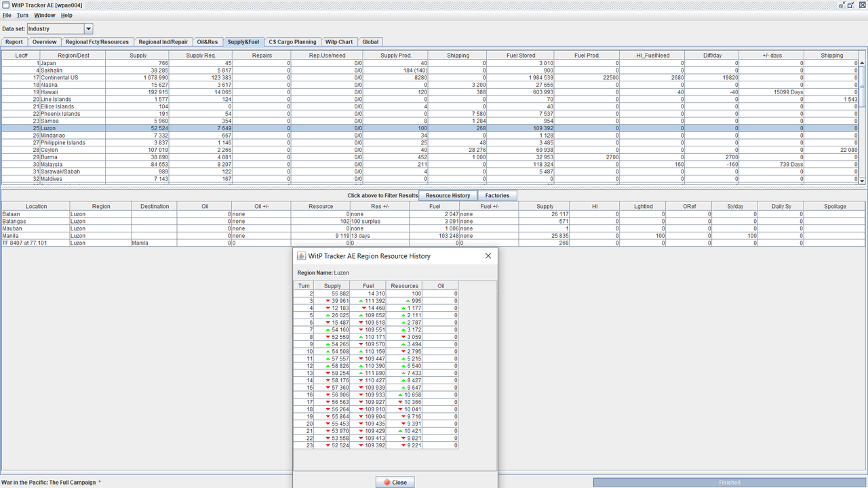Select the Malaysia region row

point(430,165)
